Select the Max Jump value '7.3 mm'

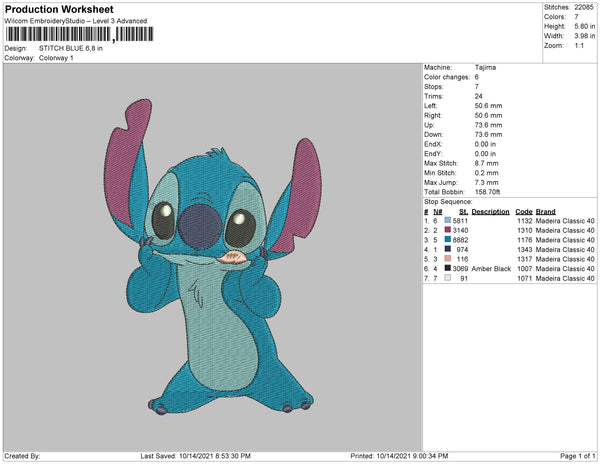486,182
